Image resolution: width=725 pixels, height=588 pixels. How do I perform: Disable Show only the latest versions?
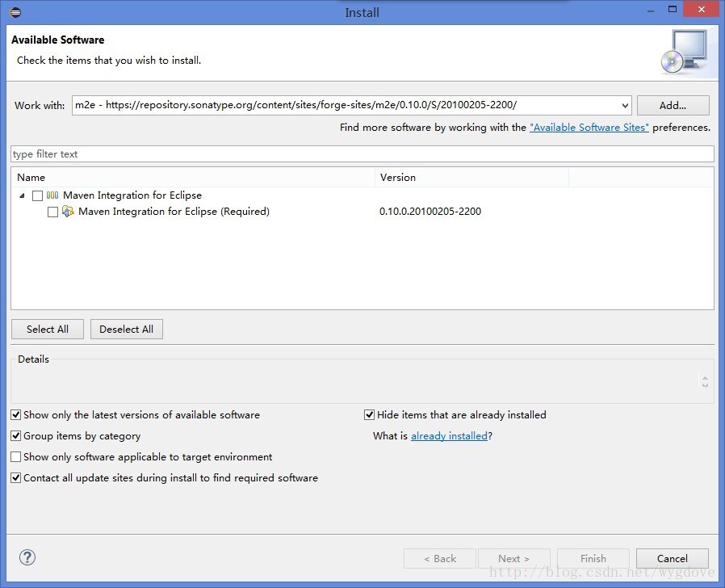click(16, 415)
